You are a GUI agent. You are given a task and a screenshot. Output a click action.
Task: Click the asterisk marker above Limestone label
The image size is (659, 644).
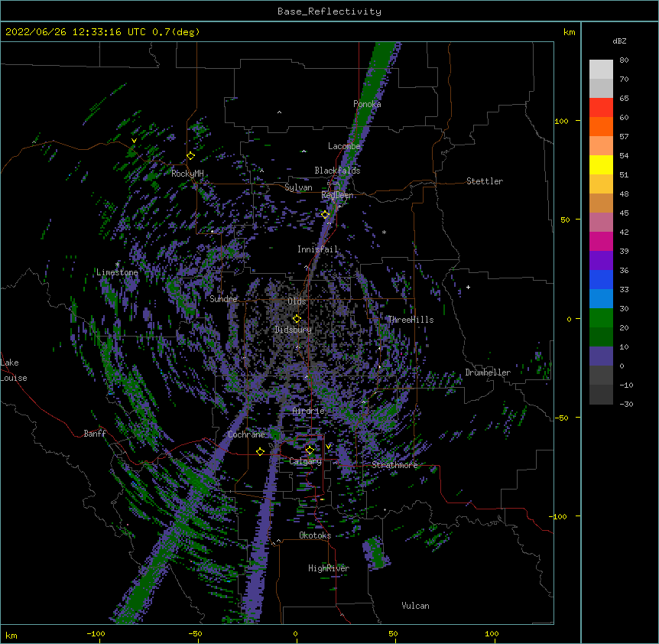coord(117,265)
